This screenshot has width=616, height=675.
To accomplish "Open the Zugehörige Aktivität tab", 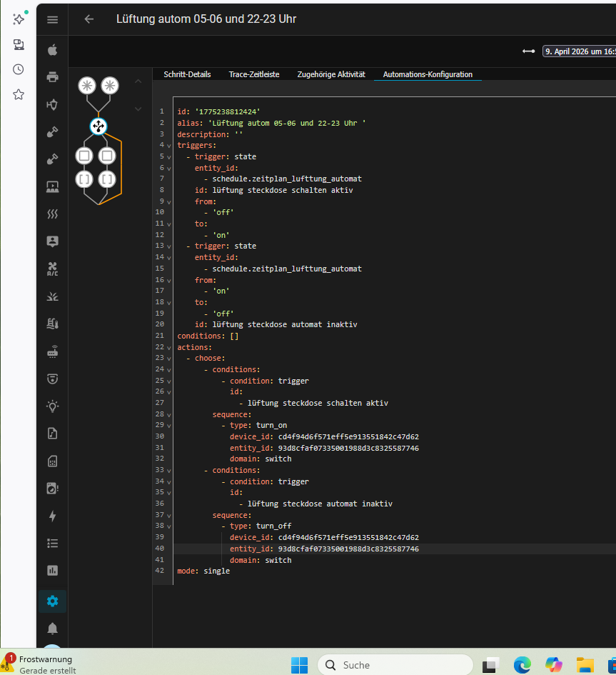I will pos(331,74).
